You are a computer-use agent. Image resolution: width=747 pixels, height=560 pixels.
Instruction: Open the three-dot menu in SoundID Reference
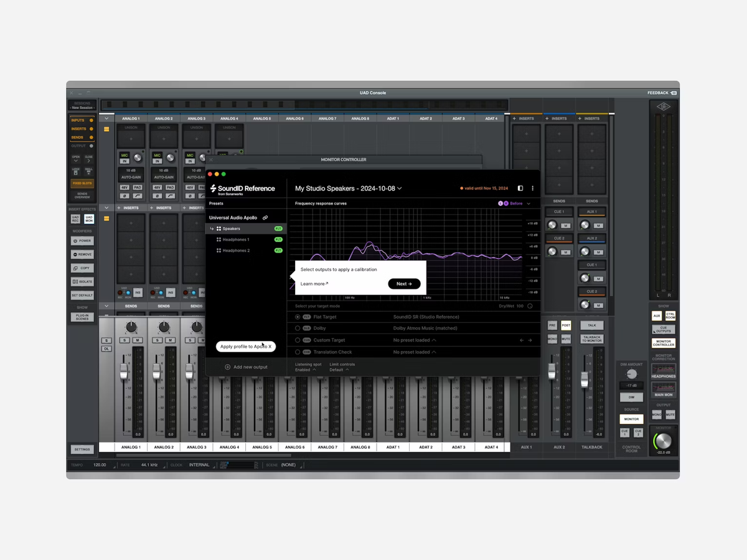click(532, 188)
